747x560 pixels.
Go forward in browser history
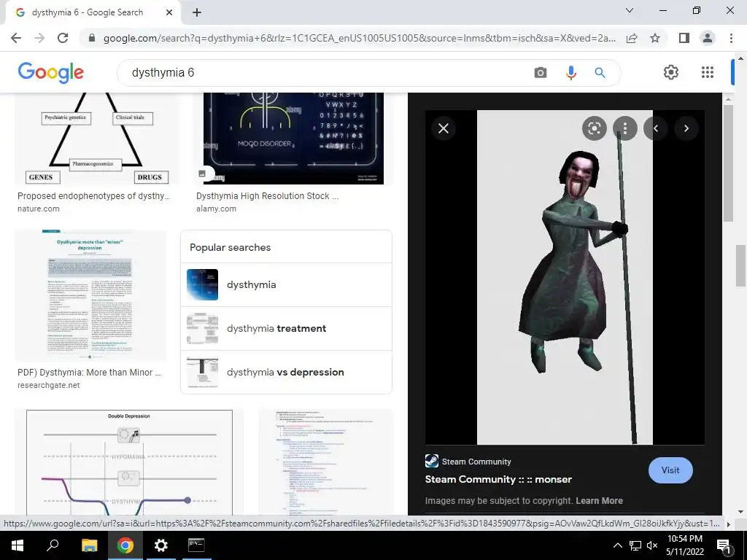[39, 38]
